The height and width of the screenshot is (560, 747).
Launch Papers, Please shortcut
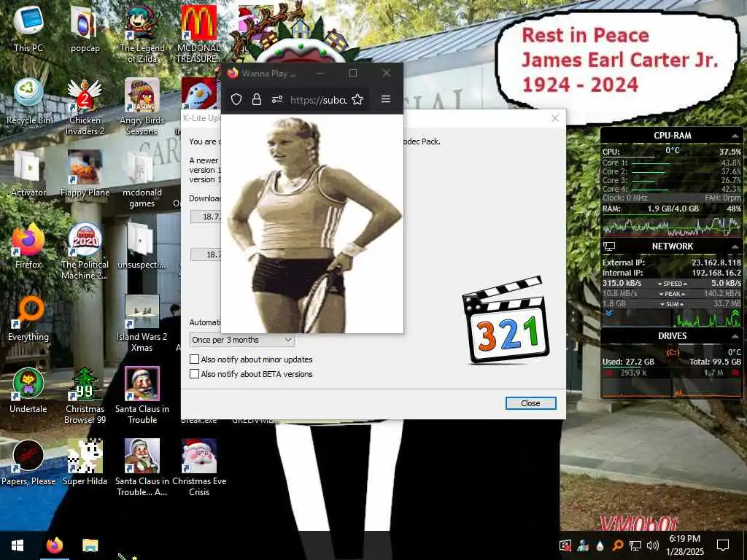click(x=28, y=462)
